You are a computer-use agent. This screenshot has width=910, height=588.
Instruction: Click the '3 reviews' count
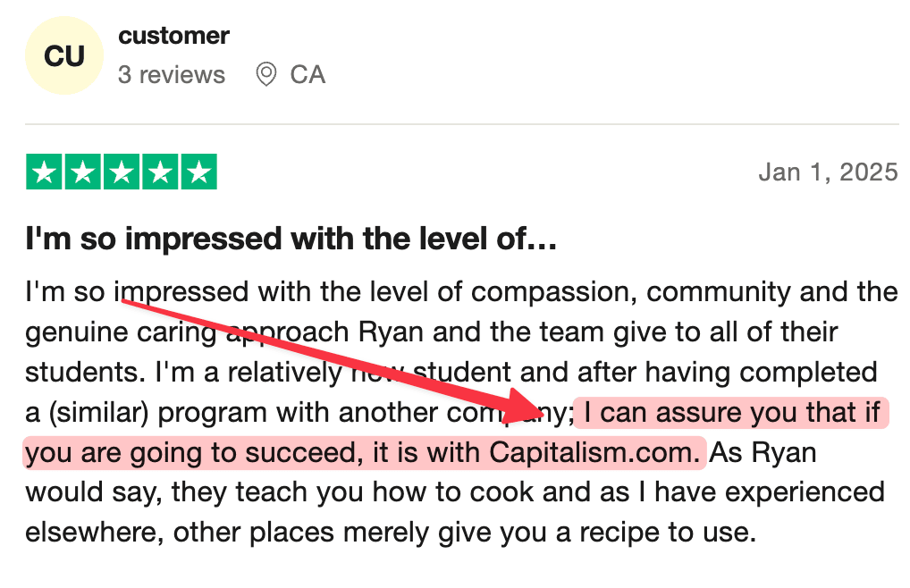pos(171,74)
